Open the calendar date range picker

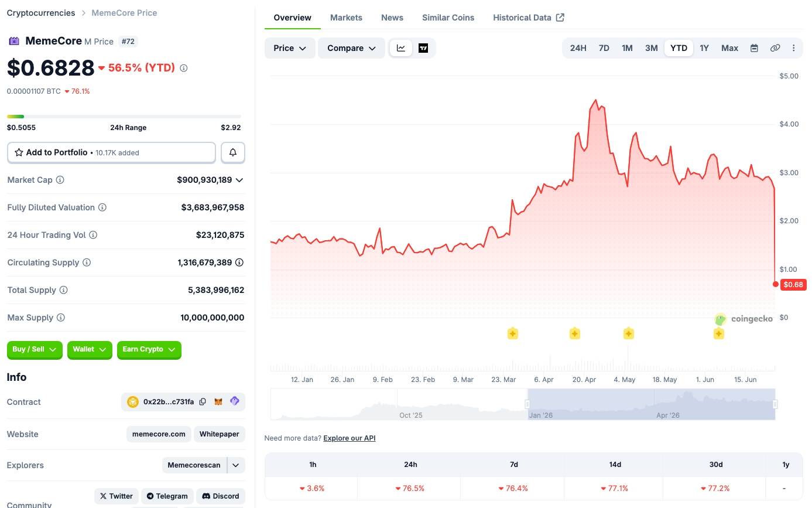[755, 48]
